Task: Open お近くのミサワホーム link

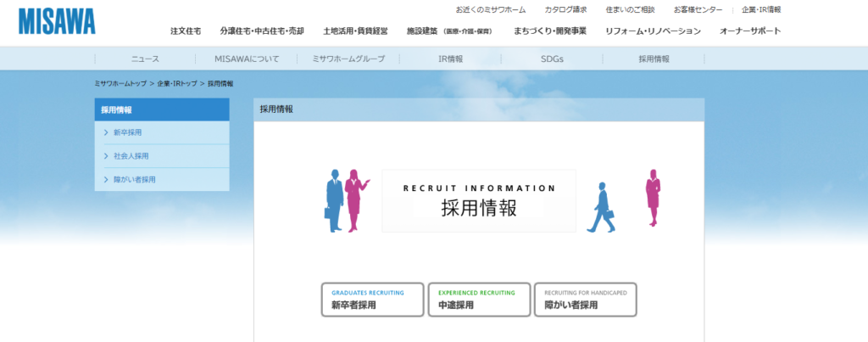Action: tap(491, 10)
